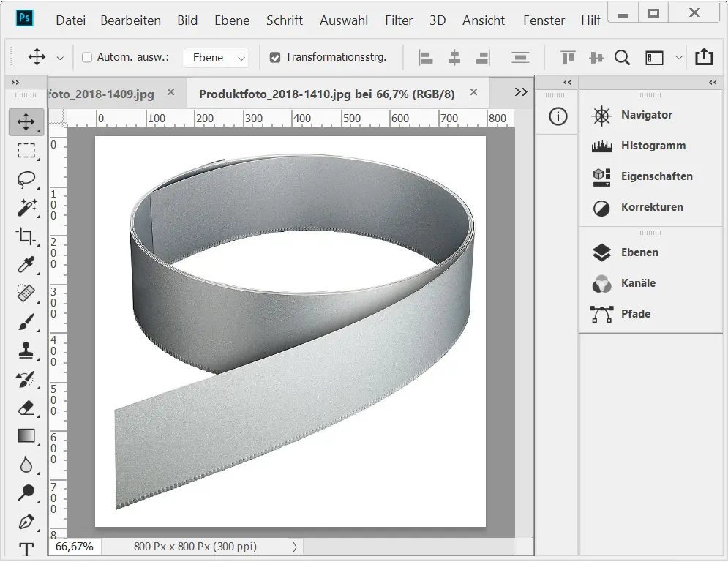
Task: Enable the Autom. ausw. checkbox
Action: pos(87,57)
